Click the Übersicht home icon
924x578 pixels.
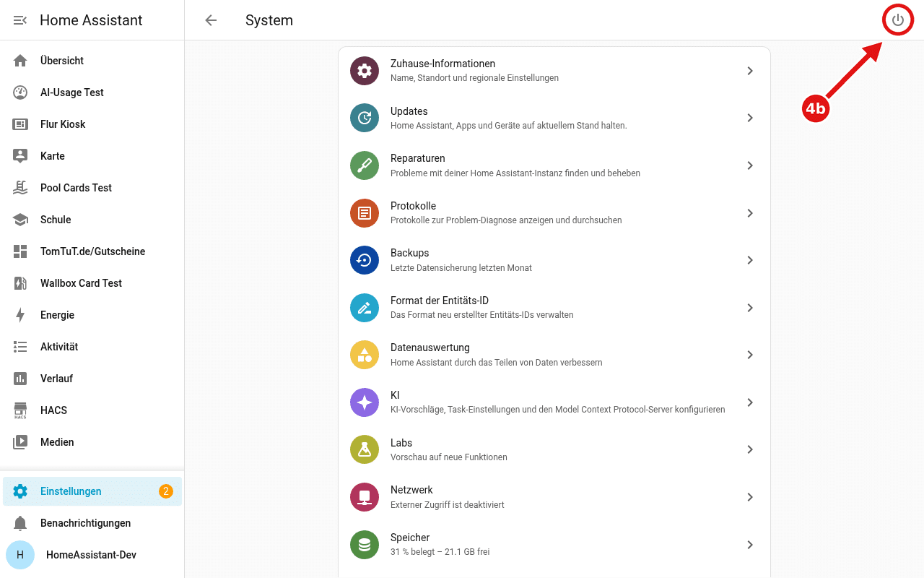point(20,61)
